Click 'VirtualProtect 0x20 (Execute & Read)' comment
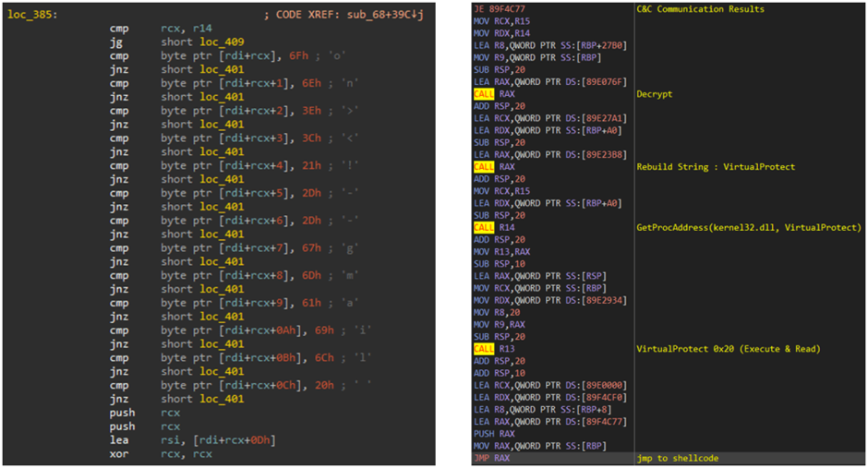 (729, 349)
